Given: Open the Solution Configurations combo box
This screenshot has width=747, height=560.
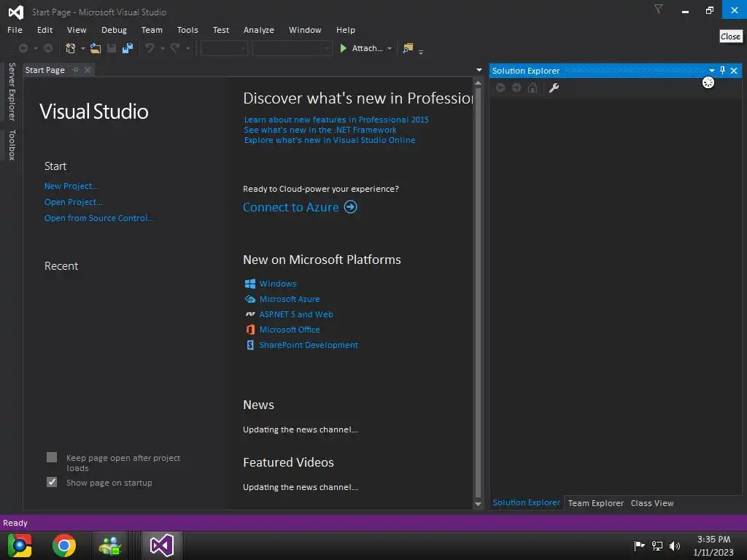Looking at the screenshot, I should 224,48.
